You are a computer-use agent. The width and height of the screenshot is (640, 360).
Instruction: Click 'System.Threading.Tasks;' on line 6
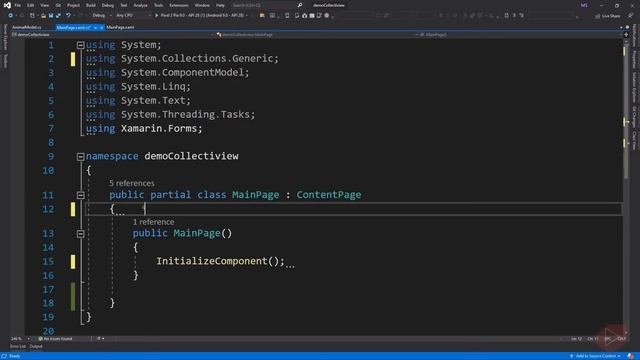pyautogui.click(x=188, y=115)
